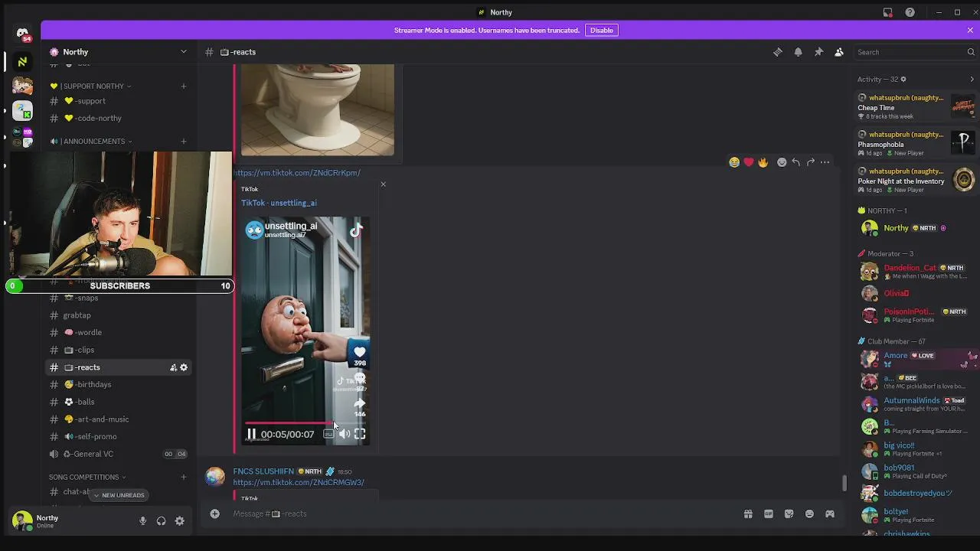Remove TikTok embed with X icon
980x551 pixels.
383,184
